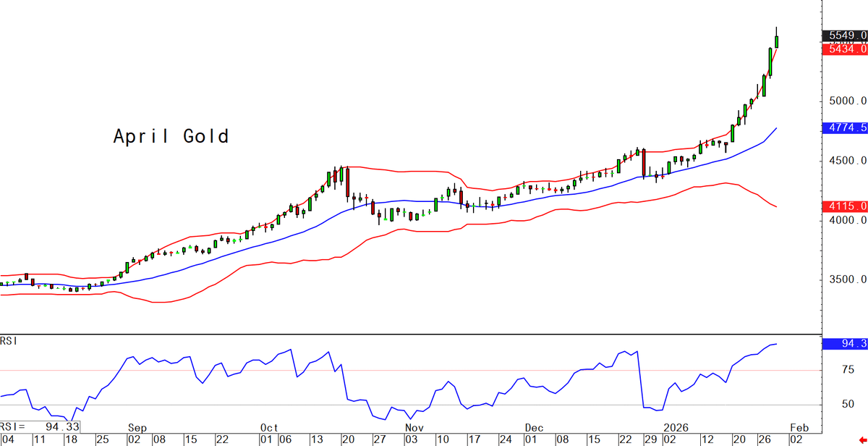Click the 18 date axis label
868x446 pixels.
pos(70,439)
